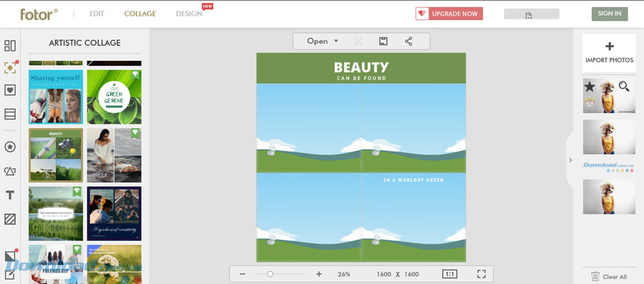This screenshot has height=284, width=644.
Task: Open the Open dropdown menu
Action: click(x=323, y=41)
